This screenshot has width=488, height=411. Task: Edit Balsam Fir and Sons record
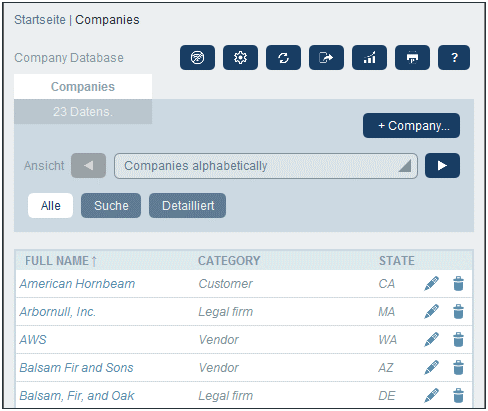tap(431, 368)
